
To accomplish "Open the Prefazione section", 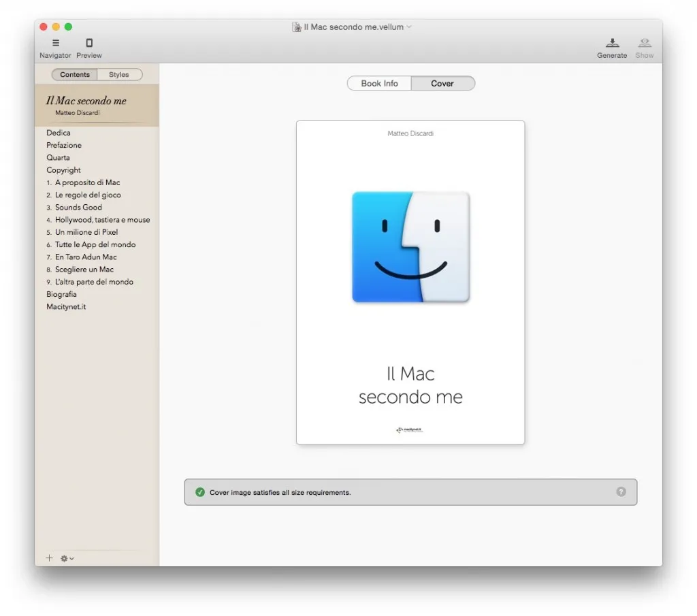I will pos(64,145).
